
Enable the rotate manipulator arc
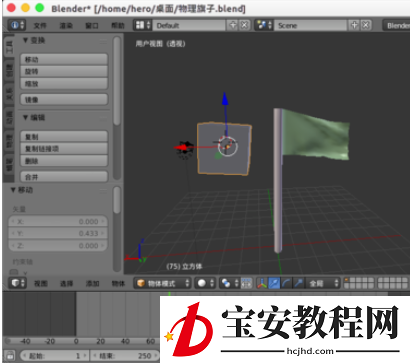[x=286, y=283]
